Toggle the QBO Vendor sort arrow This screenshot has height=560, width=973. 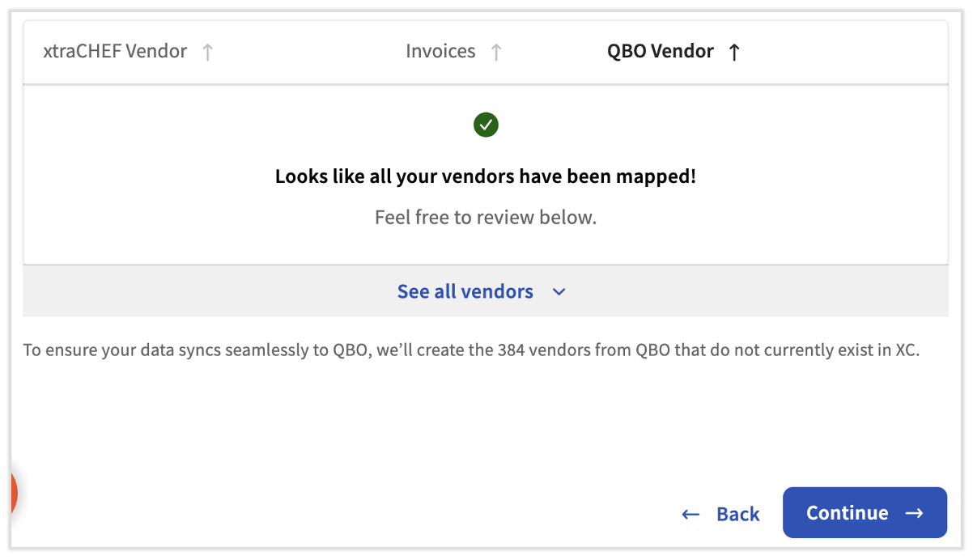pos(734,53)
